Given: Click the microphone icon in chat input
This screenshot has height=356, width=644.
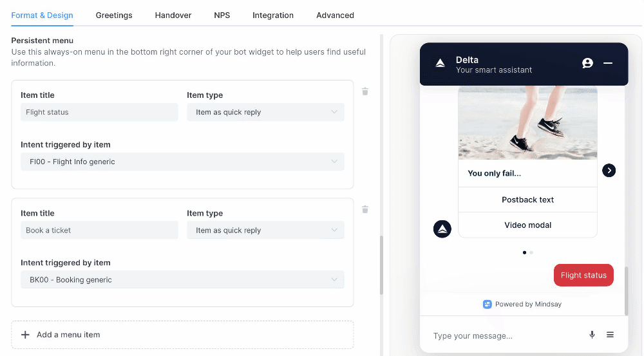Looking at the screenshot, I should [592, 335].
